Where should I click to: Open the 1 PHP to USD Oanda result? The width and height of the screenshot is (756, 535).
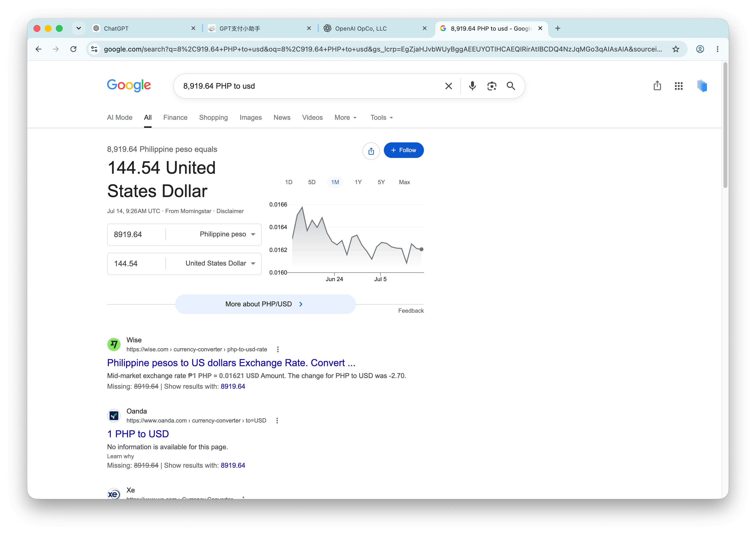(x=138, y=434)
